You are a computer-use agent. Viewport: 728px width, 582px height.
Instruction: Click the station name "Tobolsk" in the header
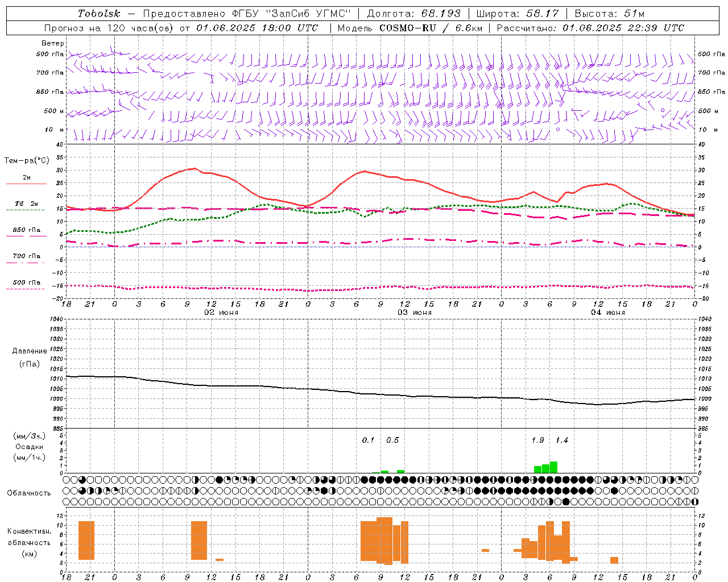point(99,14)
